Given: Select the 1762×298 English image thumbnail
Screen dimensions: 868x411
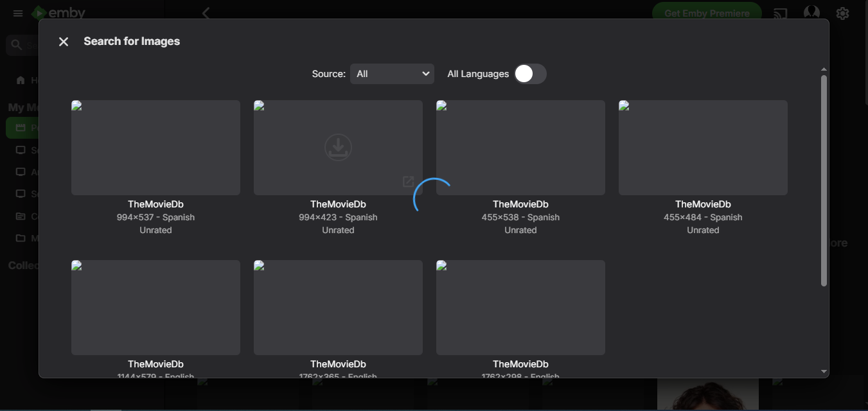Looking at the screenshot, I should click(x=520, y=308).
